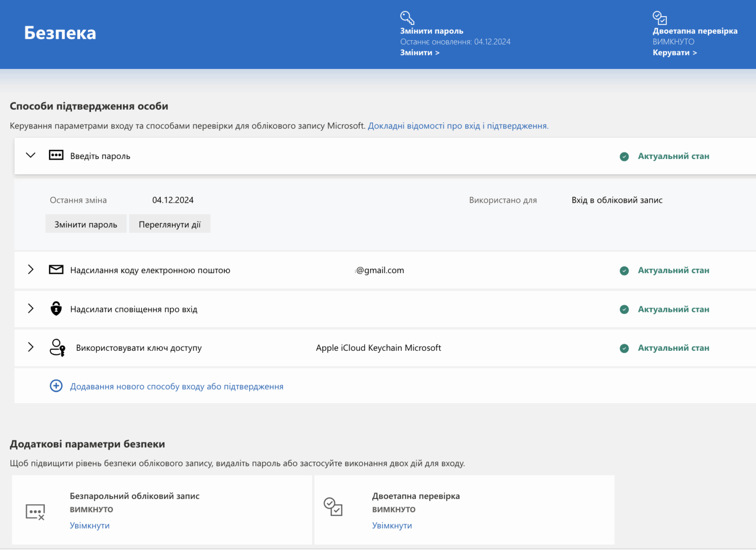Click the Двоетапна перевірка card icon

333,506
